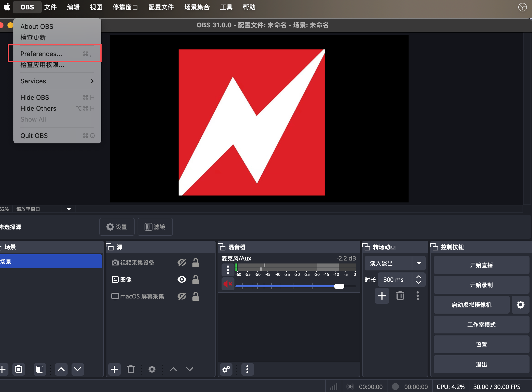Move scene down with arrow icon
Image resolution: width=532 pixels, height=392 pixels.
pos(77,369)
